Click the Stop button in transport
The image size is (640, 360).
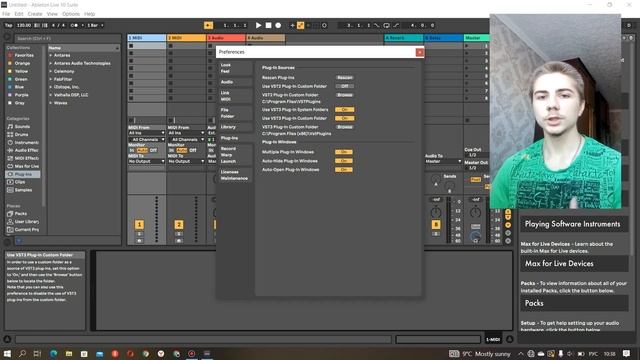pyautogui.click(x=268, y=25)
